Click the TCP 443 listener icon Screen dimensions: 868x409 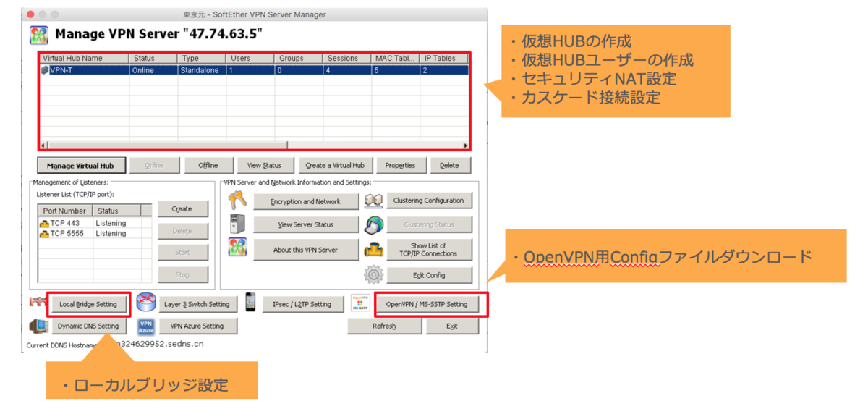pos(44,224)
